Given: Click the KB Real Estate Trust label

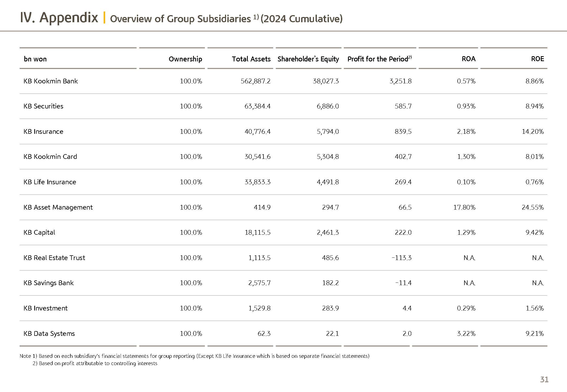Looking at the screenshot, I should coord(54,258).
